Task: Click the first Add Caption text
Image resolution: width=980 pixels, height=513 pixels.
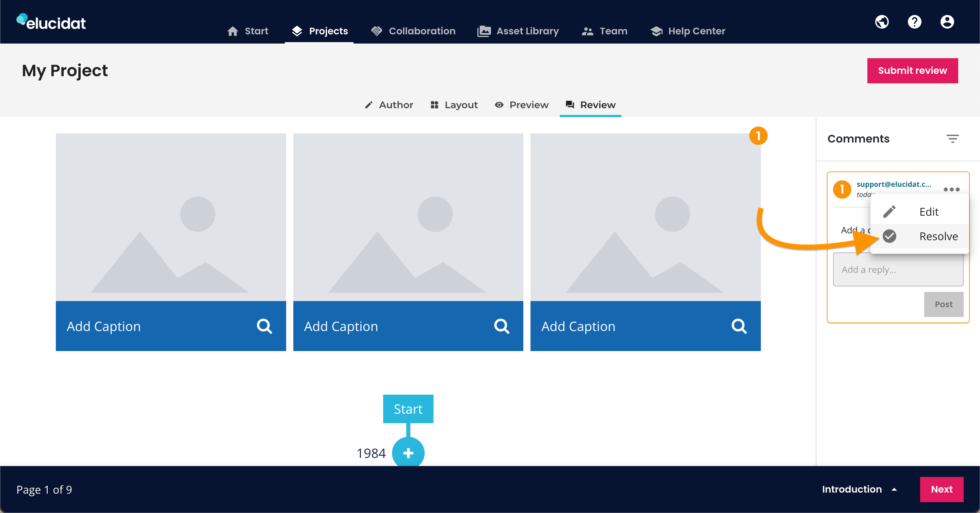Action: [104, 326]
